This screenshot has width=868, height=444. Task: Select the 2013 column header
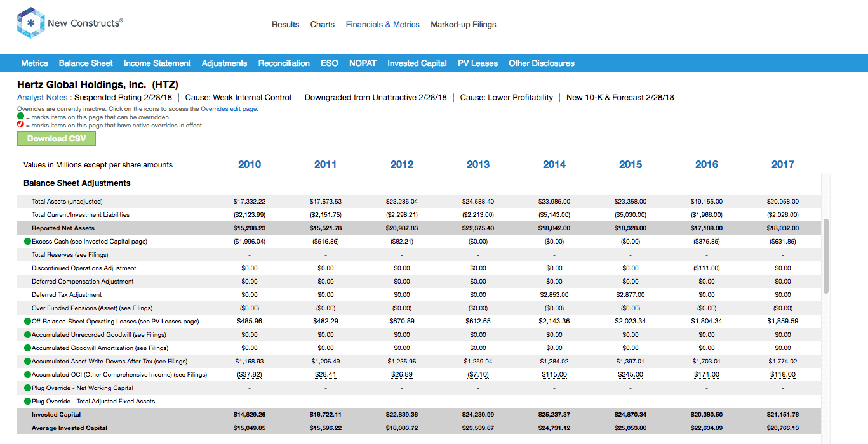click(x=478, y=164)
